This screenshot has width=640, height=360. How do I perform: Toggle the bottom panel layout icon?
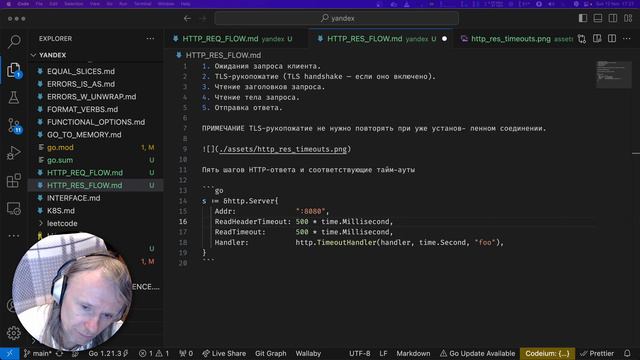pyautogui.click(x=598, y=18)
